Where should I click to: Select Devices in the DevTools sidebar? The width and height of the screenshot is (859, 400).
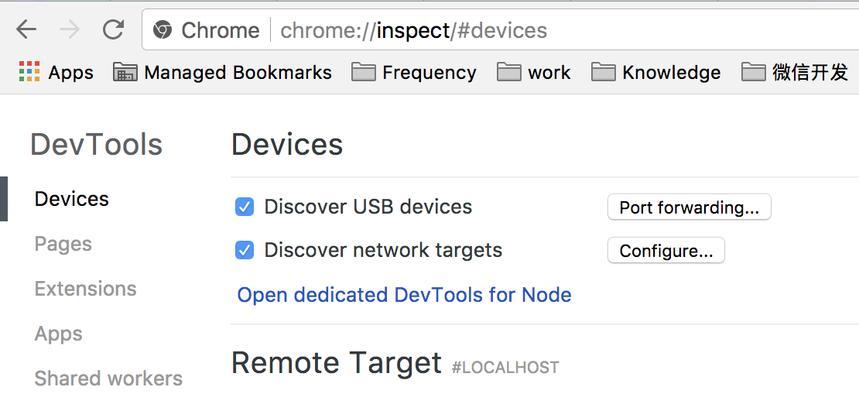(72, 198)
